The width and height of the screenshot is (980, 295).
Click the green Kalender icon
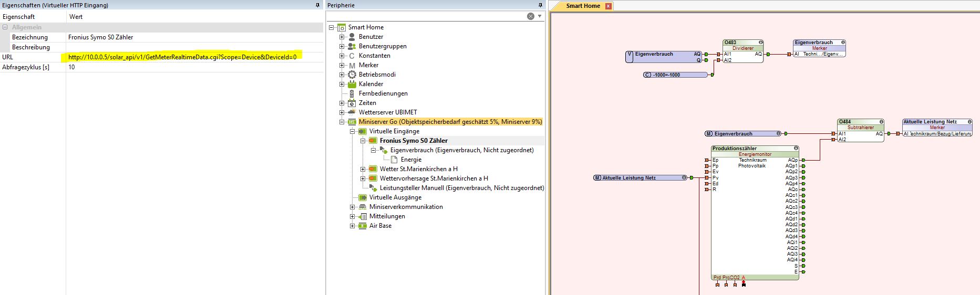pos(352,84)
